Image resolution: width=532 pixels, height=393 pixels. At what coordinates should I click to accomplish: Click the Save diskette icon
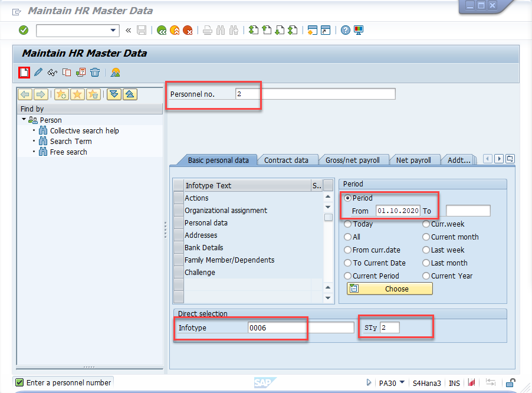(142, 30)
